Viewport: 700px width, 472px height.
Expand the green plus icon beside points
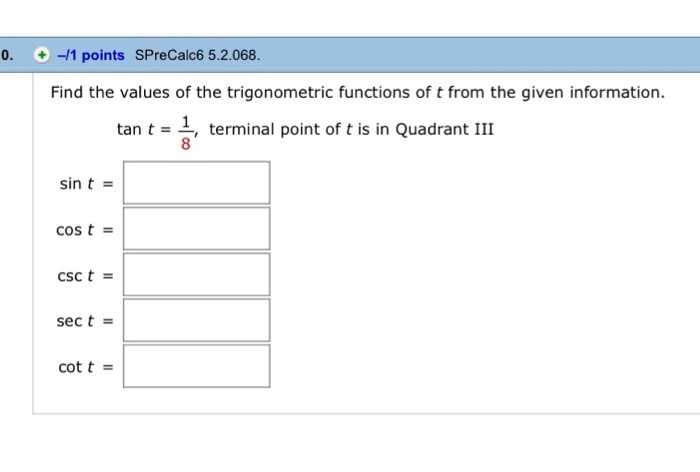[x=43, y=55]
